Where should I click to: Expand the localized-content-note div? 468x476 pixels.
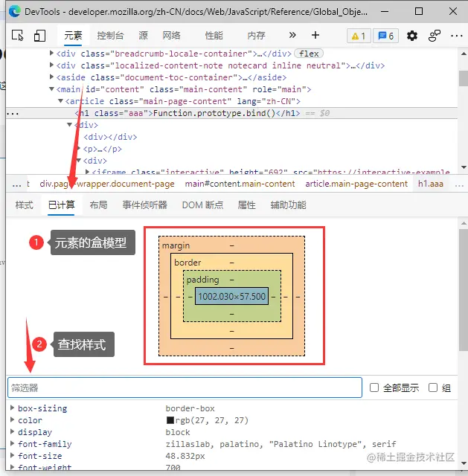tap(51, 65)
